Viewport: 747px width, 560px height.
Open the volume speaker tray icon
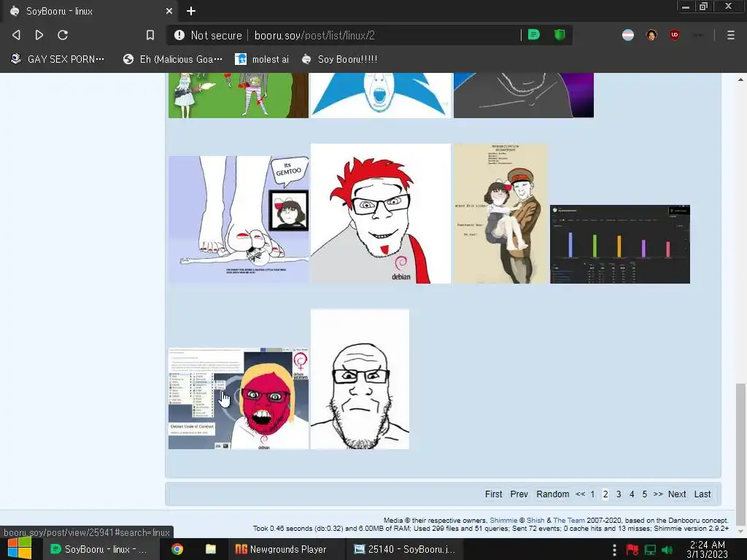667,550
